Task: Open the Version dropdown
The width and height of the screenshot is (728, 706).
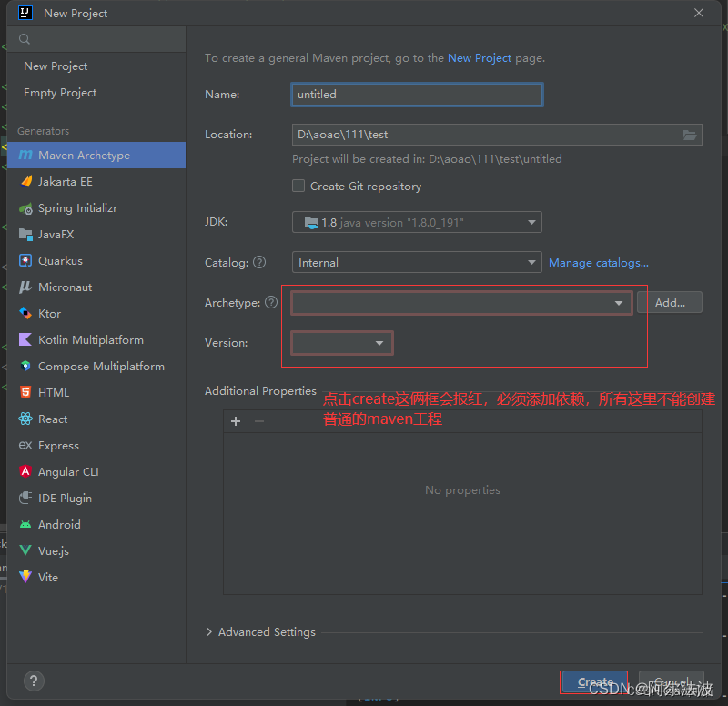Action: (x=342, y=343)
